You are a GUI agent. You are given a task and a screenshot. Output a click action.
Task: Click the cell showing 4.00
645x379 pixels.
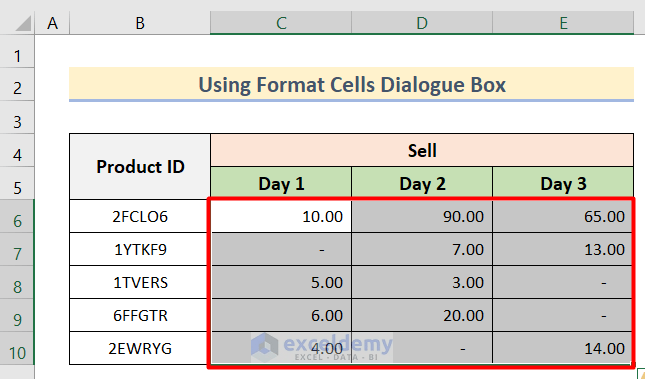(x=281, y=348)
